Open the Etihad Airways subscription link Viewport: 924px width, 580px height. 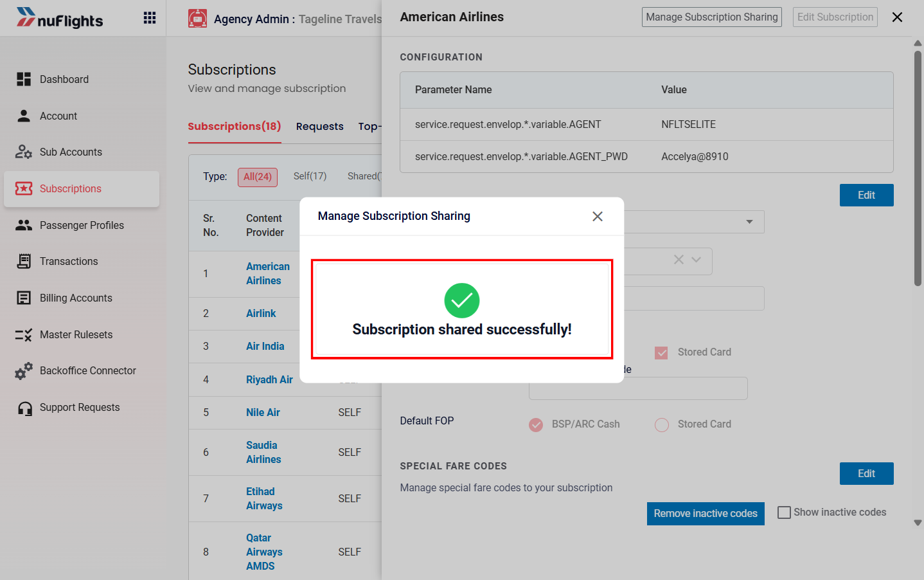click(x=264, y=498)
